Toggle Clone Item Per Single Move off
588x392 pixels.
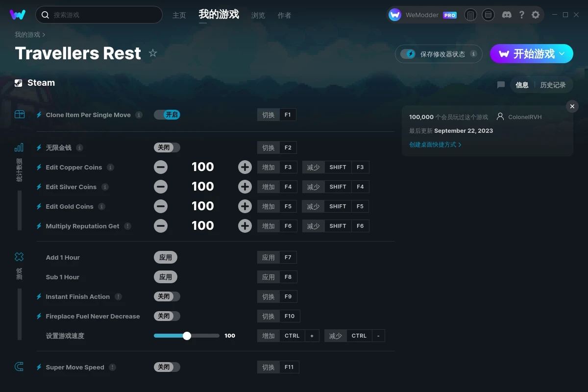167,115
